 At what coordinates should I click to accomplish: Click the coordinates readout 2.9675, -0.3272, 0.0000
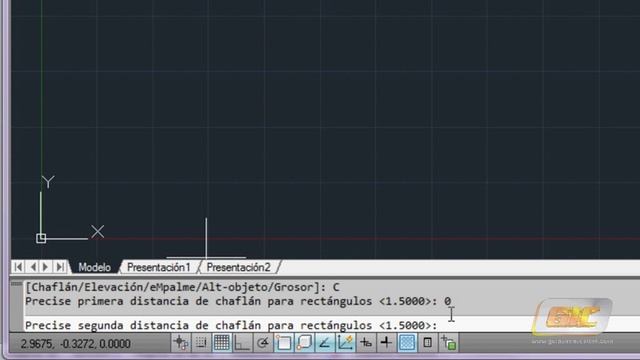[76, 344]
